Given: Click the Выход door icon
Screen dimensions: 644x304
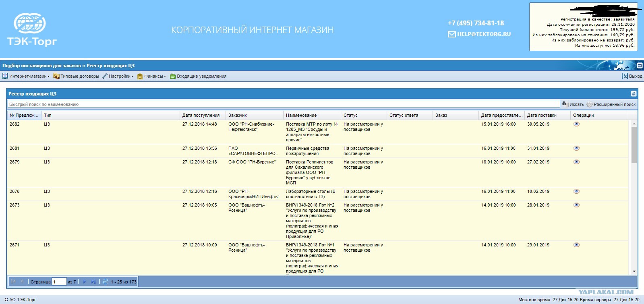Looking at the screenshot, I should pos(625,76).
